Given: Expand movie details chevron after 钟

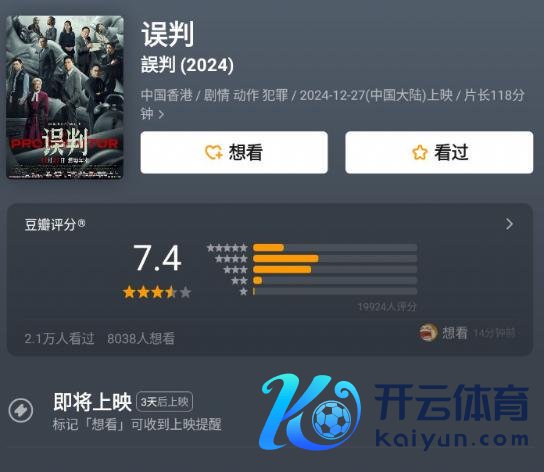Looking at the screenshot, I should pos(161,114).
